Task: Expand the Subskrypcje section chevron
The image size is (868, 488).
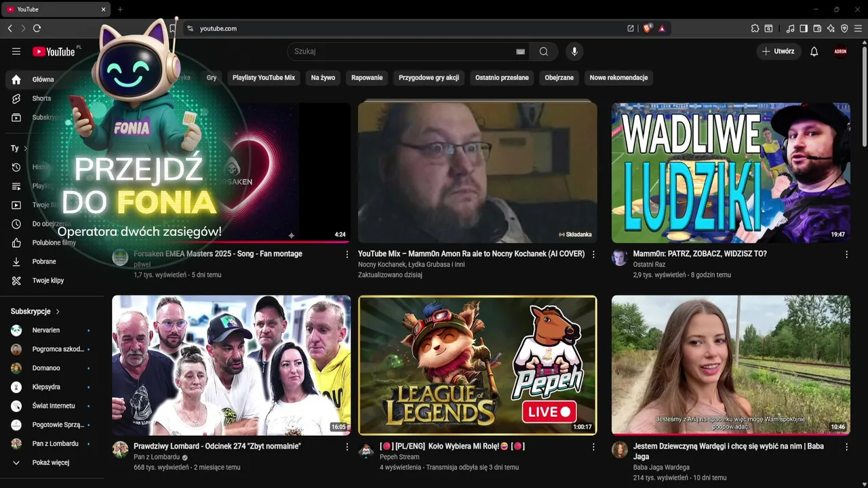Action: [58, 312]
